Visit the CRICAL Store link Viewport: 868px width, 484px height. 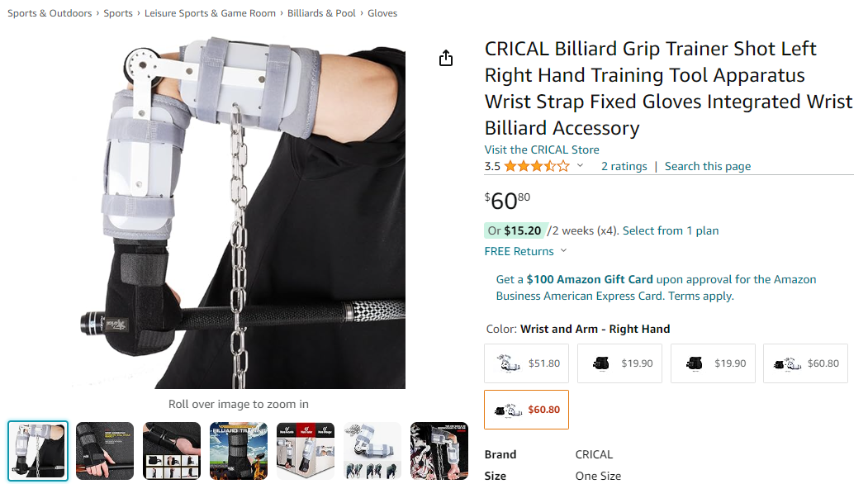click(542, 149)
